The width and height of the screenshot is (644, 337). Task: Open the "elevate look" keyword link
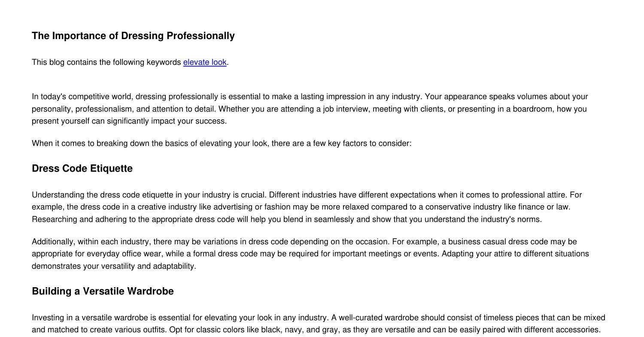click(205, 62)
